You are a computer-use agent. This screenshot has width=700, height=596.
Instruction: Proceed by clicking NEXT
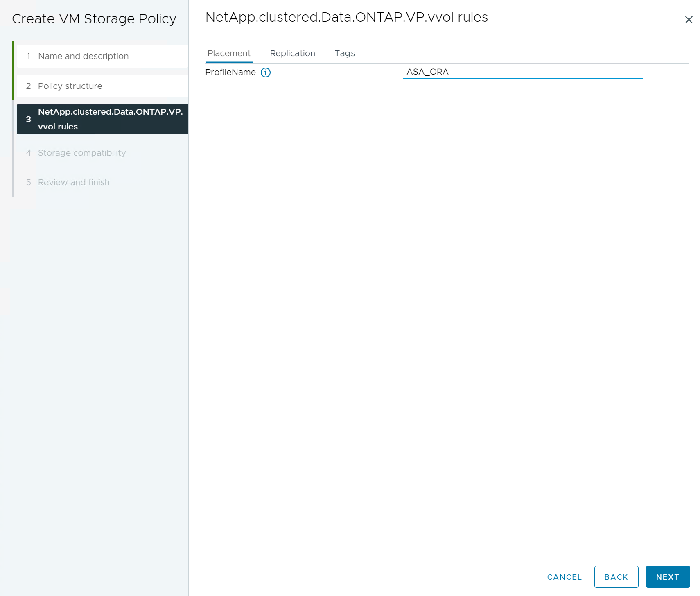(668, 577)
